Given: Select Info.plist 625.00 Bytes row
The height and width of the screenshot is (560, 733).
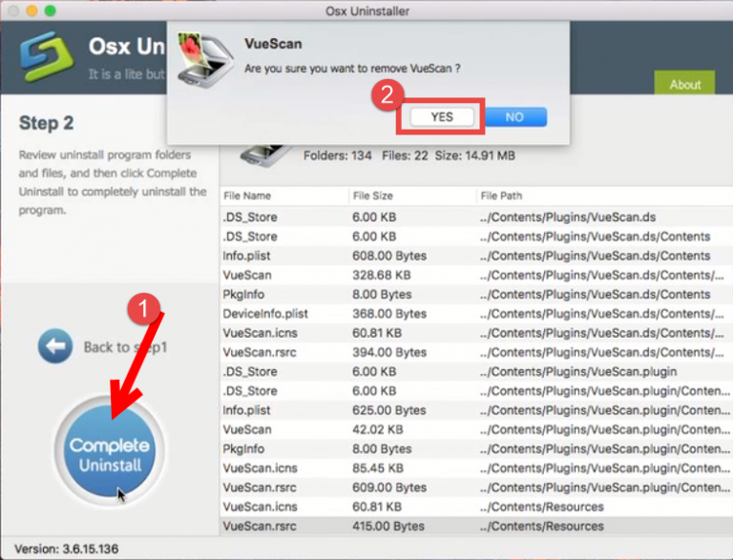Looking at the screenshot, I should click(x=476, y=410).
